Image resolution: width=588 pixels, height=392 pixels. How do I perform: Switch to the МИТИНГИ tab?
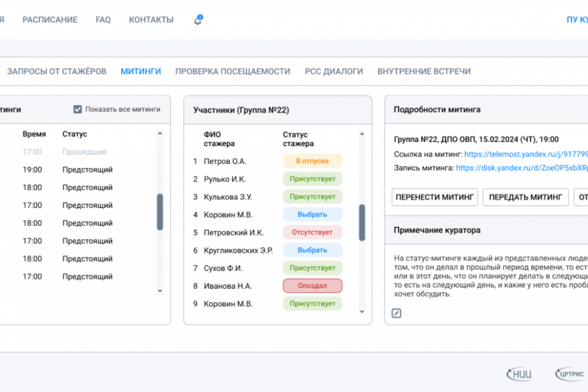(140, 71)
